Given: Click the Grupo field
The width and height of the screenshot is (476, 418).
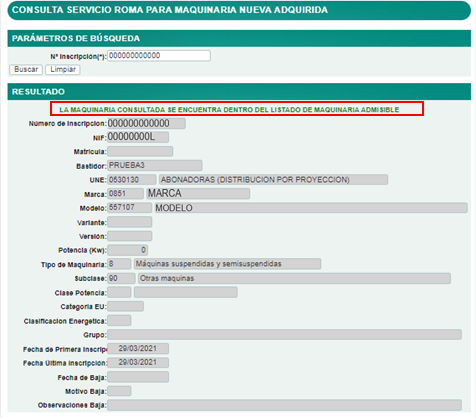Looking at the screenshot, I should pos(284,335).
